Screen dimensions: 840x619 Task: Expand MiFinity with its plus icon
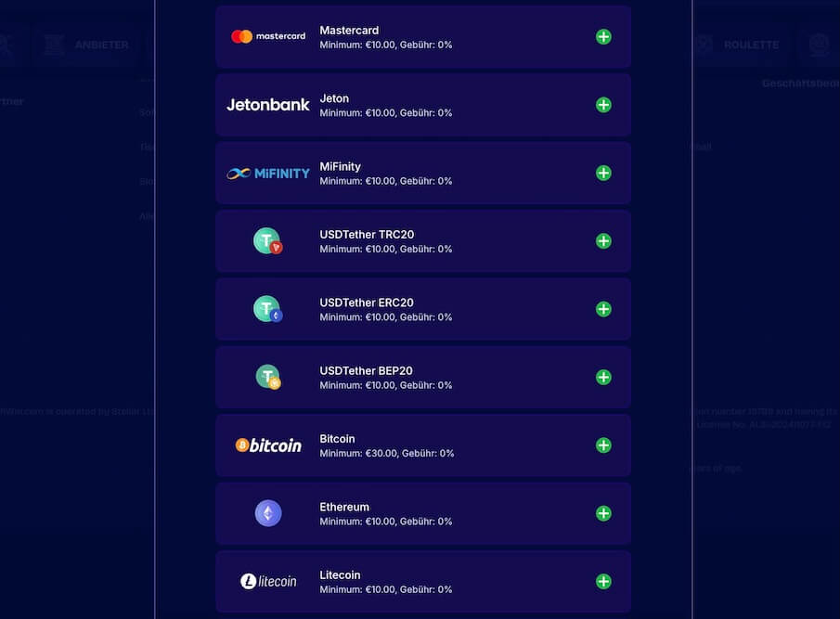pyautogui.click(x=603, y=173)
